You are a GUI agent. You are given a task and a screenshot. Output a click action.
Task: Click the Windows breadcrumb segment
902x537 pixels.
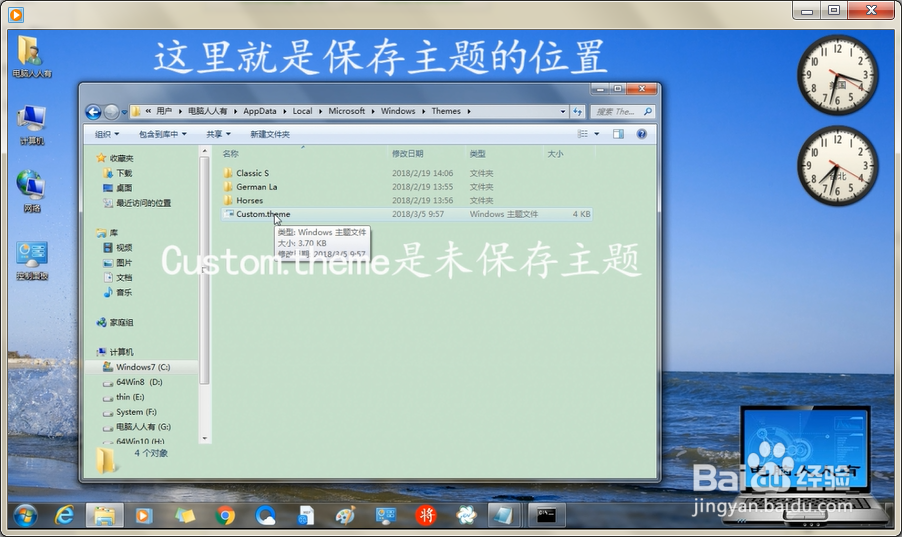pos(398,111)
